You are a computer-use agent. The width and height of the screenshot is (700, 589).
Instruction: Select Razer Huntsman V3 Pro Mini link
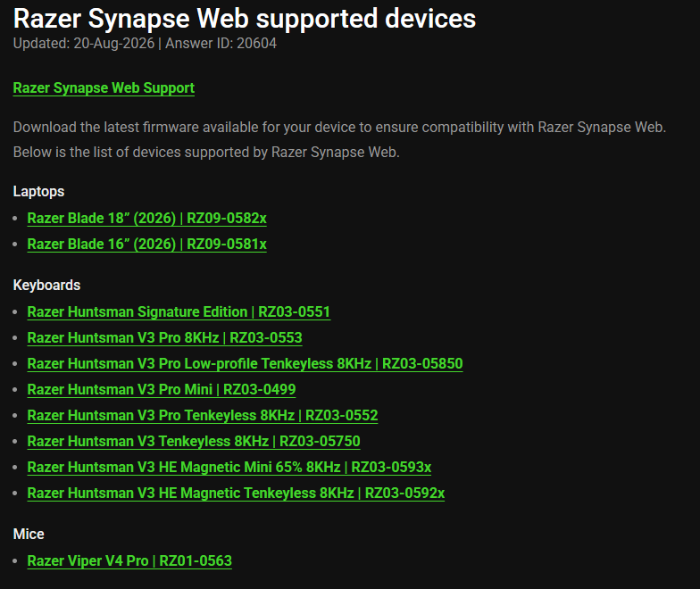[162, 389]
